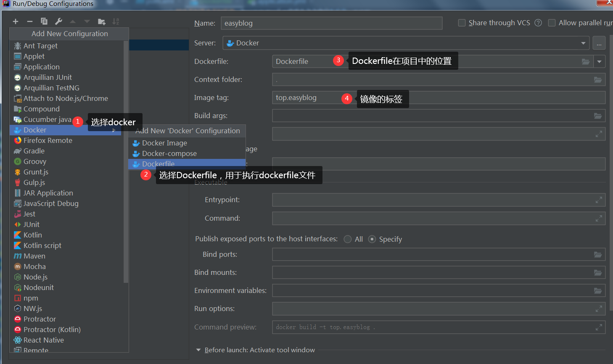Viewport: 613px width, 364px height.
Task: Sort configurations alphabetically
Action: pyautogui.click(x=116, y=21)
